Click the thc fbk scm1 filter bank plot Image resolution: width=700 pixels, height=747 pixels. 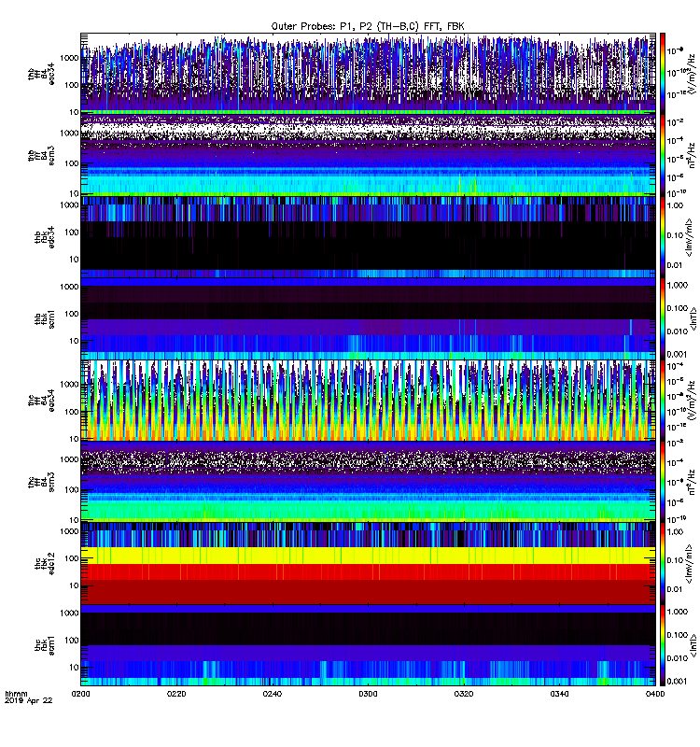point(368,644)
